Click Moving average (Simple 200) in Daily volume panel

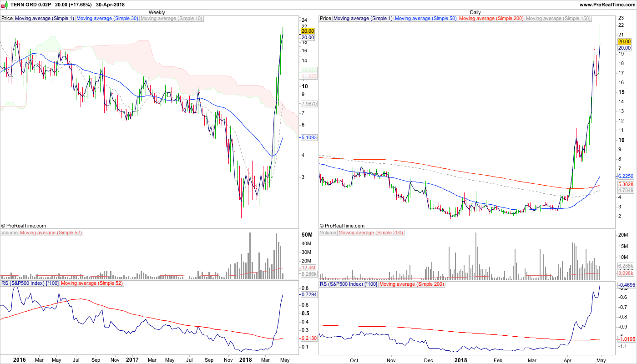click(371, 233)
